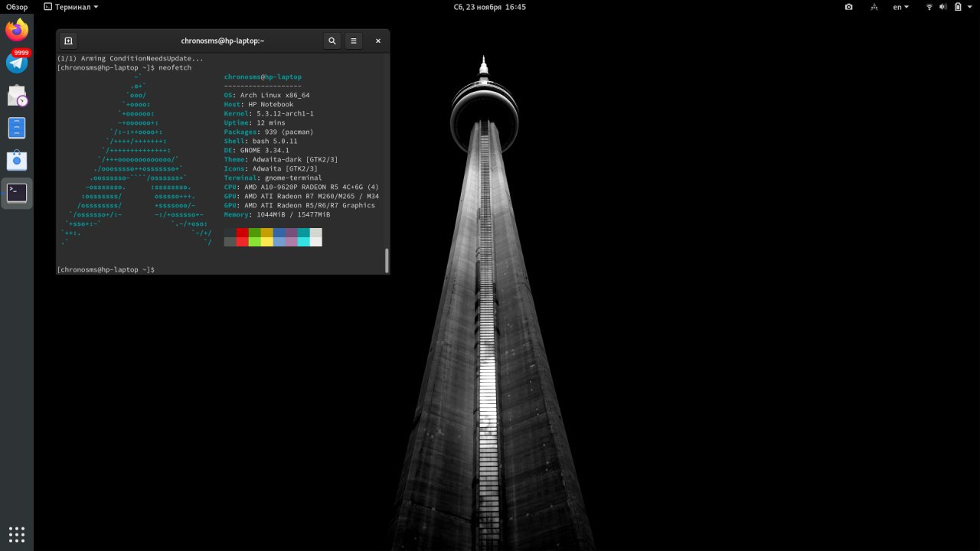
Task: Show applications grid in dock
Action: (17, 533)
